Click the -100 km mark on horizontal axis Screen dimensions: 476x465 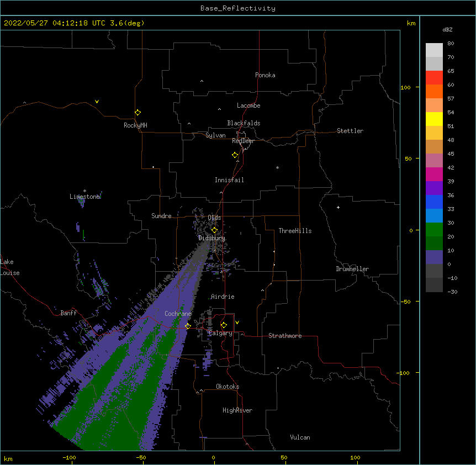click(69, 457)
